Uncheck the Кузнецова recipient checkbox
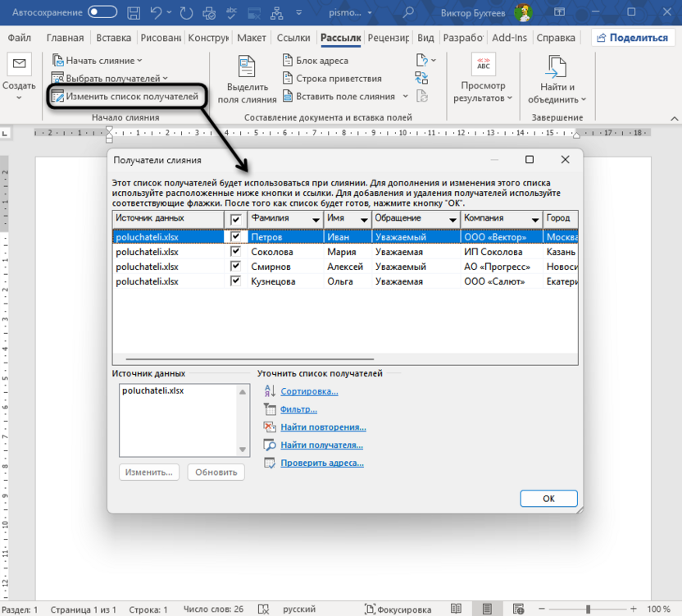Screen dimensions: 682x616 [x=235, y=281]
